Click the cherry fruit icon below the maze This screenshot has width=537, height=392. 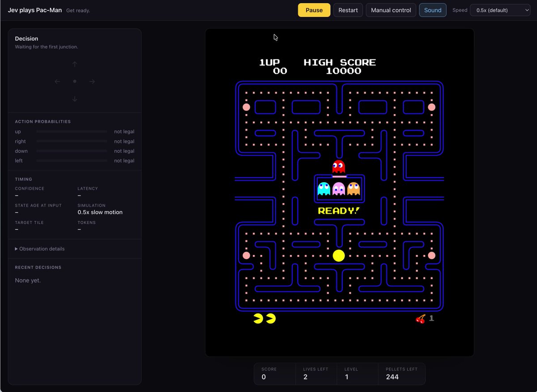(x=420, y=319)
